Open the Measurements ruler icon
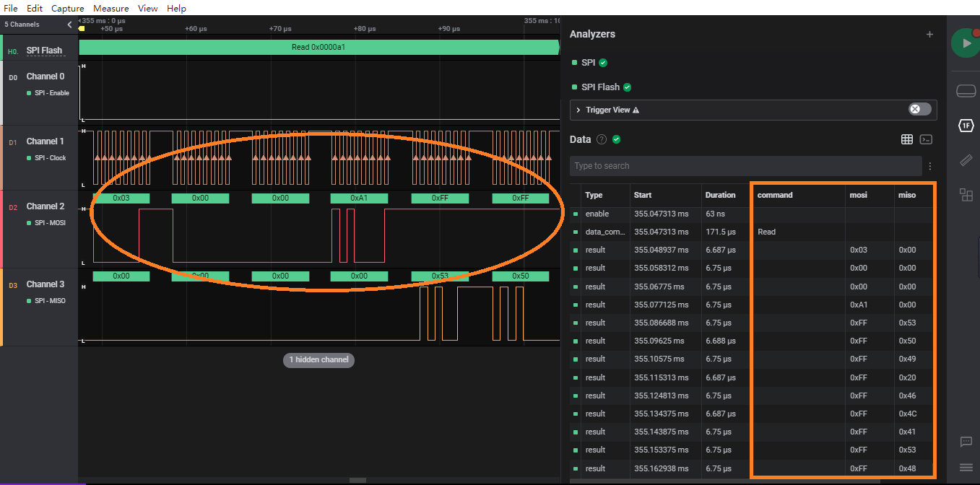980x485 pixels. point(966,160)
